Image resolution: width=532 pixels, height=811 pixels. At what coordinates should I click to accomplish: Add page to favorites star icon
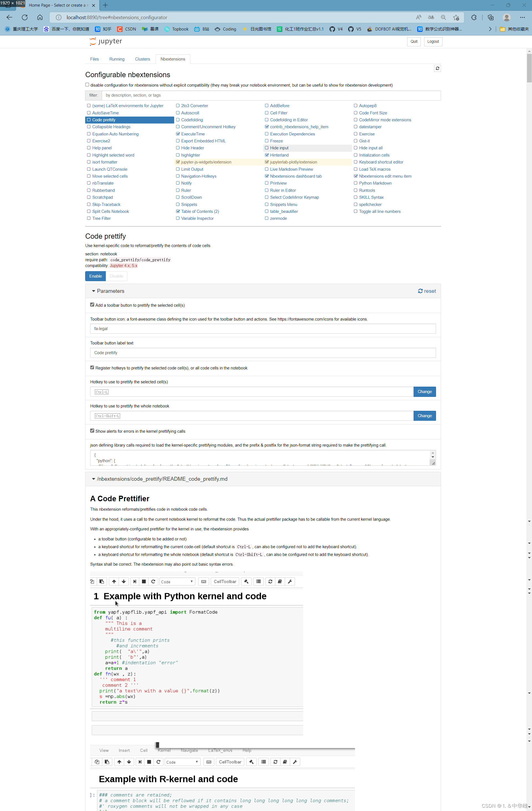pos(456,17)
